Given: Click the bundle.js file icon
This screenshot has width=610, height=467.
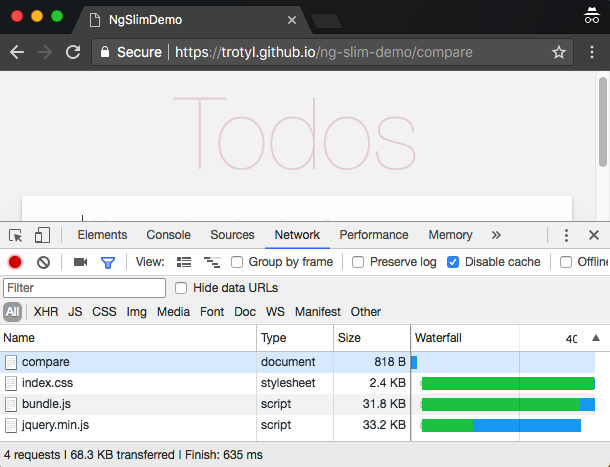Looking at the screenshot, I should coord(11,404).
